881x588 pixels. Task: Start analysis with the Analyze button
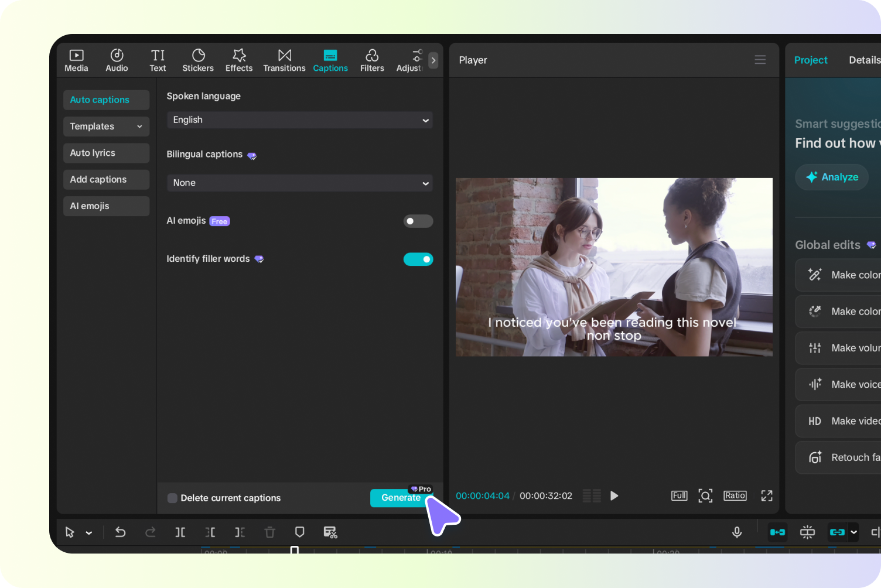831,177
